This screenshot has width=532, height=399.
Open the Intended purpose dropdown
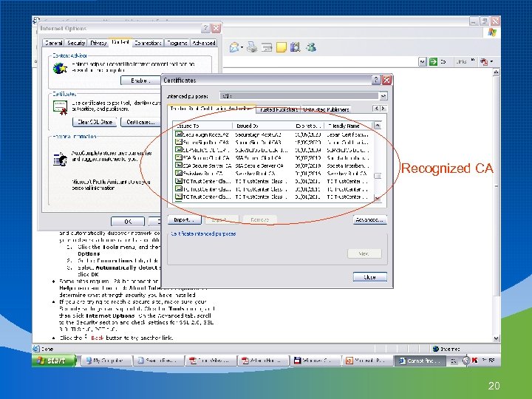coord(383,96)
